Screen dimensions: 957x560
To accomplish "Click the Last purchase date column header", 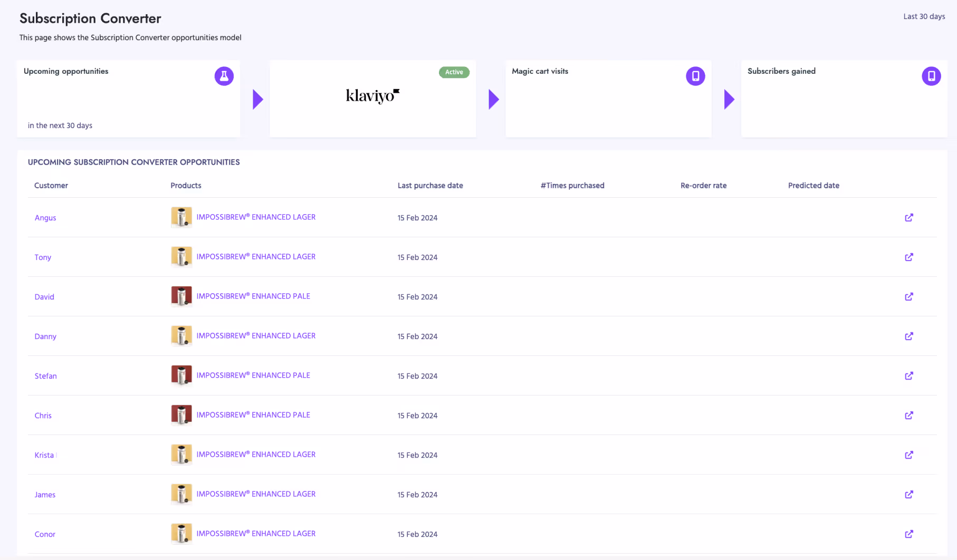I will pos(430,186).
